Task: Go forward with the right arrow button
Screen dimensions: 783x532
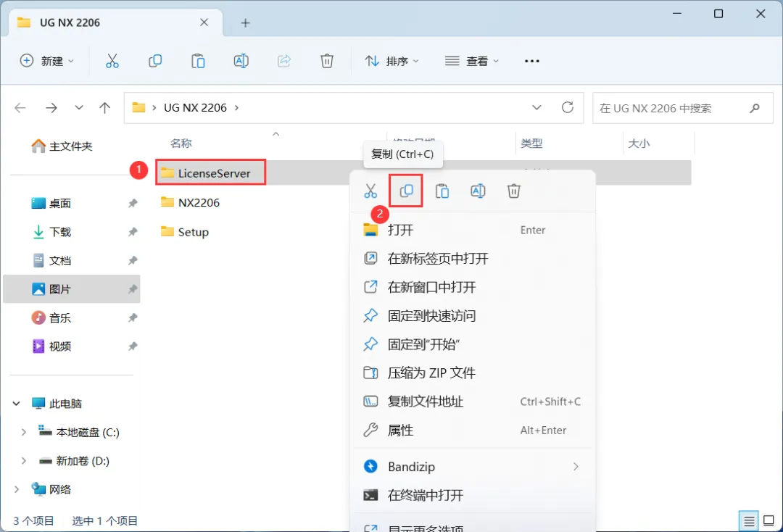Action: [51, 108]
